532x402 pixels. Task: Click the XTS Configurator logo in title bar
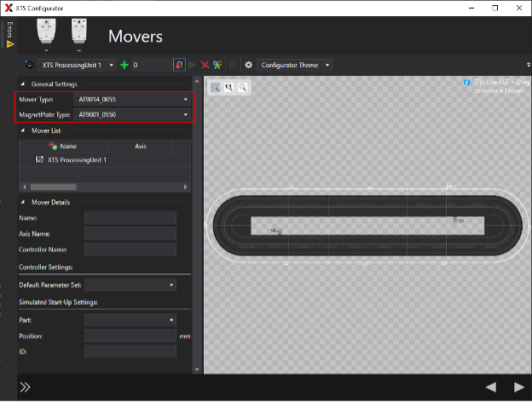click(x=9, y=9)
